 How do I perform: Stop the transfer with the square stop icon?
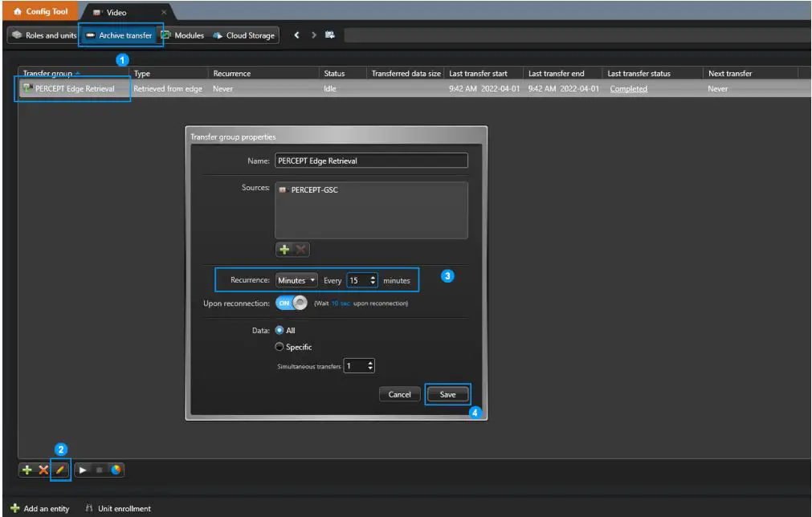click(x=100, y=470)
